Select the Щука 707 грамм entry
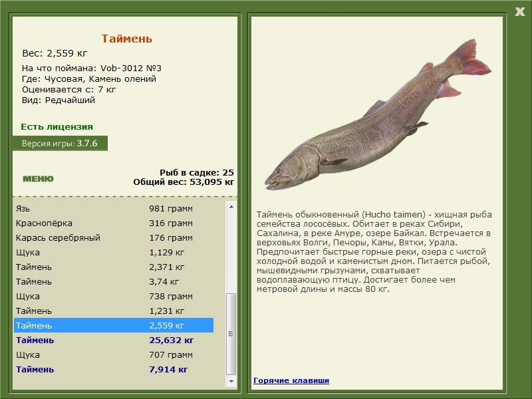532x399 pixels. point(114,354)
